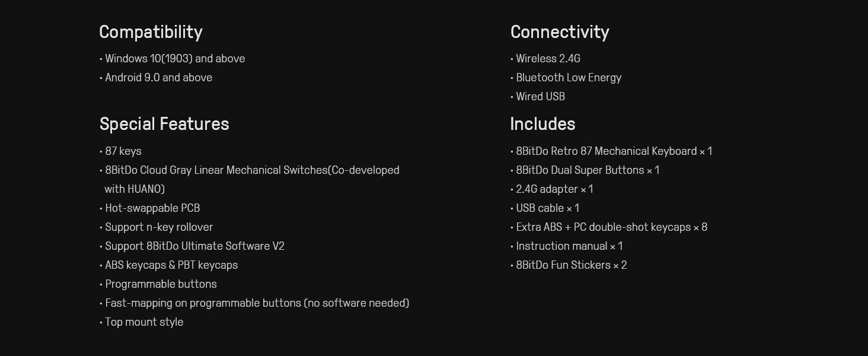
Task: Click 8BitDo Dual Super Buttons item
Action: coord(585,170)
